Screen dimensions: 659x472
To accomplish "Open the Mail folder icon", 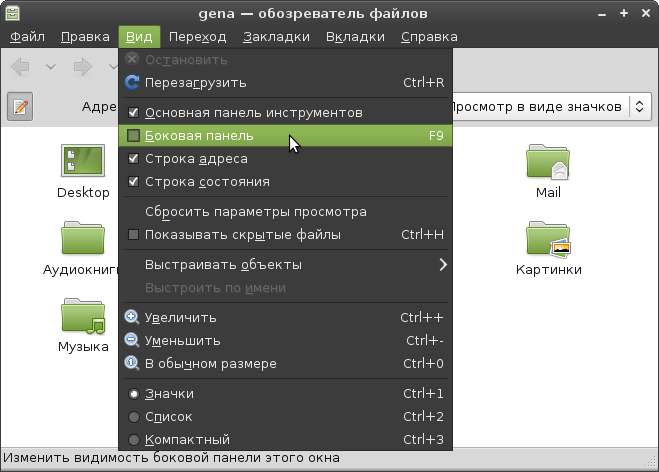I will pyautogui.click(x=548, y=162).
